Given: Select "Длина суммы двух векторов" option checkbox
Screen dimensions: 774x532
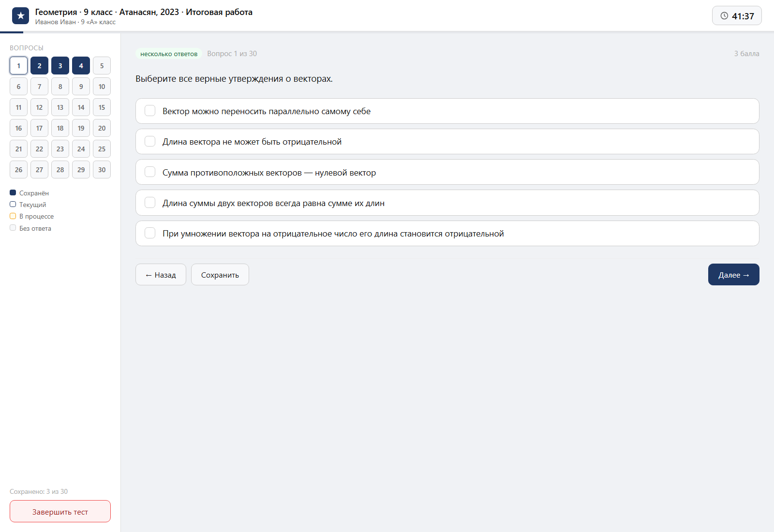Looking at the screenshot, I should (x=150, y=203).
